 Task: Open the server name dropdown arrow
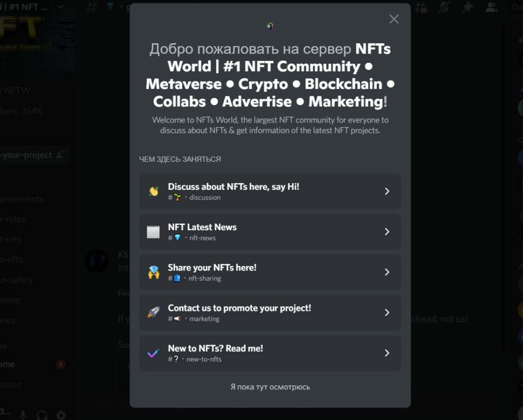(60, 6)
